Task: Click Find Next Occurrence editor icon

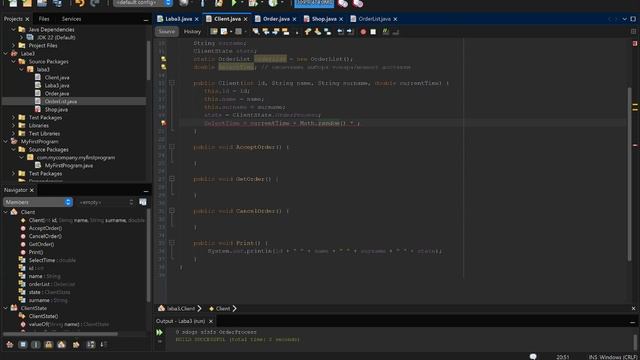Action: pos(276,31)
